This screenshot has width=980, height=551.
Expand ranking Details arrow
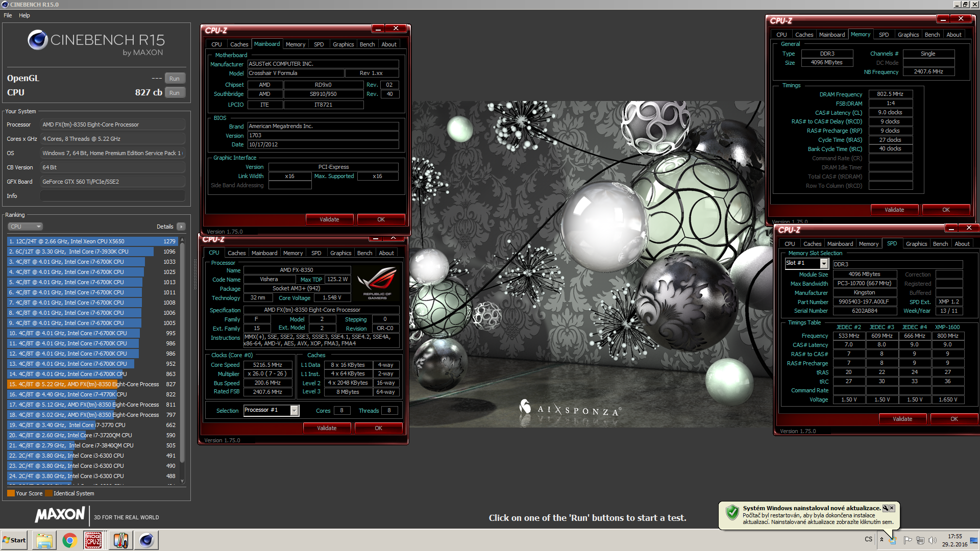[181, 227]
